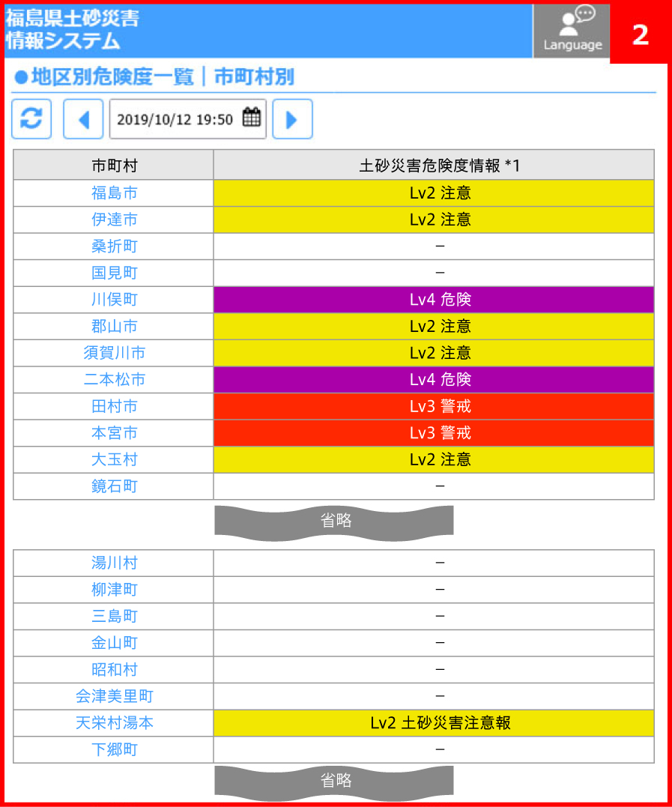This screenshot has height=807, width=672.
Task: Click the Lv3 警戒 cell for 本宮市
Action: [434, 433]
